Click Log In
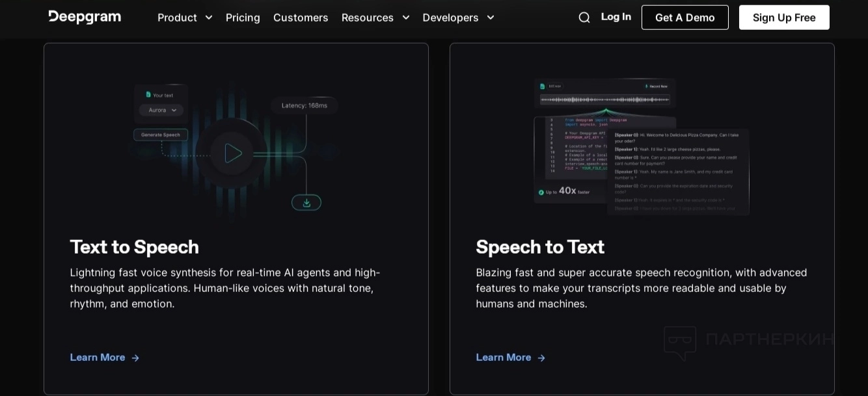868x396 pixels. 616,17
